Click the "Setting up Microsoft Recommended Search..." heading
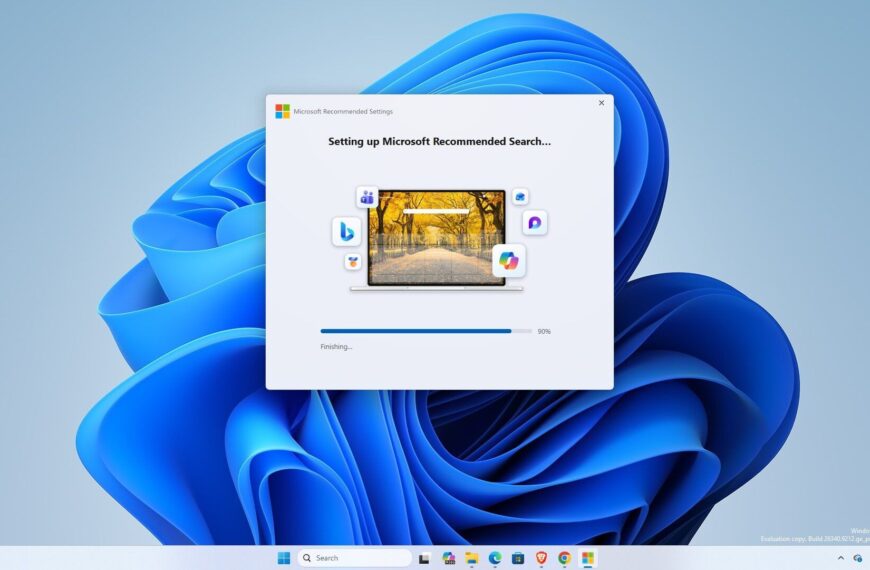The width and height of the screenshot is (870, 570). tap(439, 142)
